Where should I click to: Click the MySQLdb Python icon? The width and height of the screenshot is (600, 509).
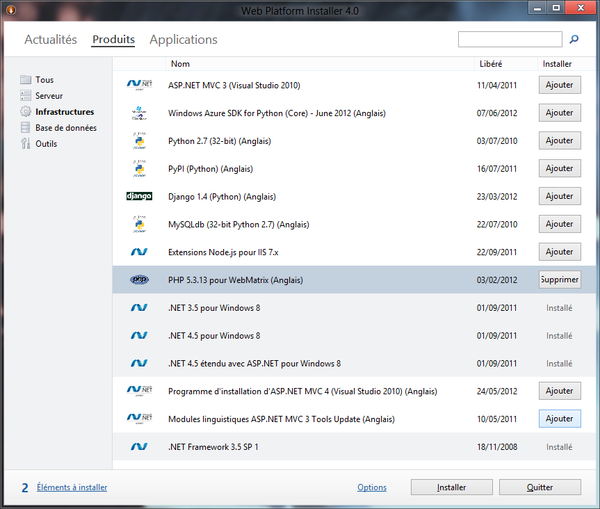point(139,224)
